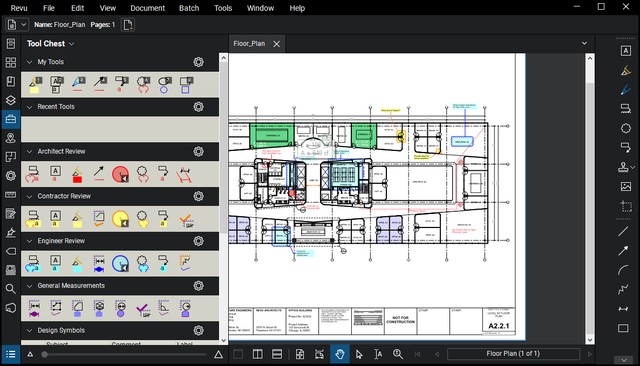Image resolution: width=640 pixels, height=366 pixels.
Task: Toggle side-by-side split view
Action: coord(258,354)
